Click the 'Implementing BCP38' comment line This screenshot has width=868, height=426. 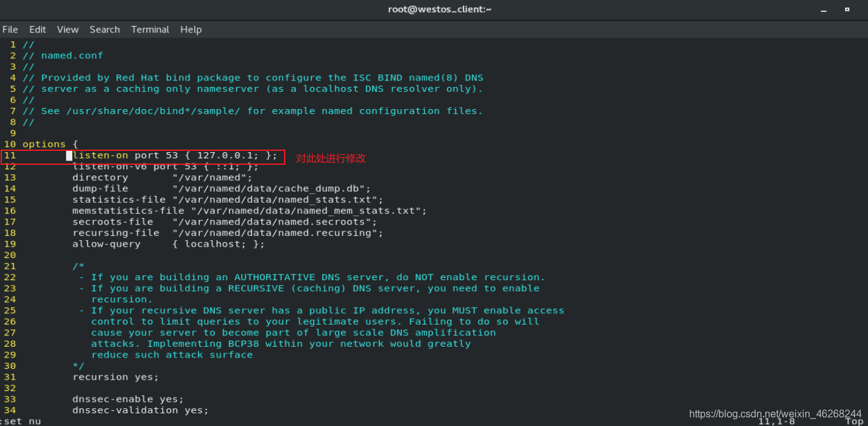281,344
